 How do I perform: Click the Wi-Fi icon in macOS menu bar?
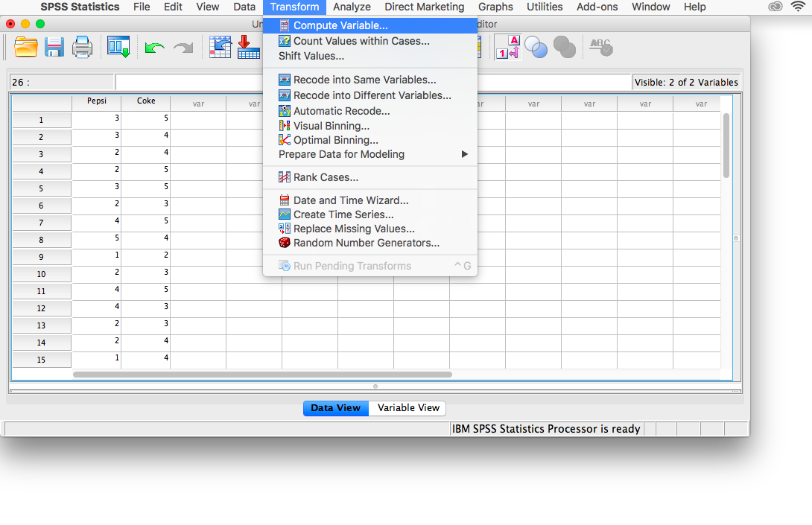(799, 7)
